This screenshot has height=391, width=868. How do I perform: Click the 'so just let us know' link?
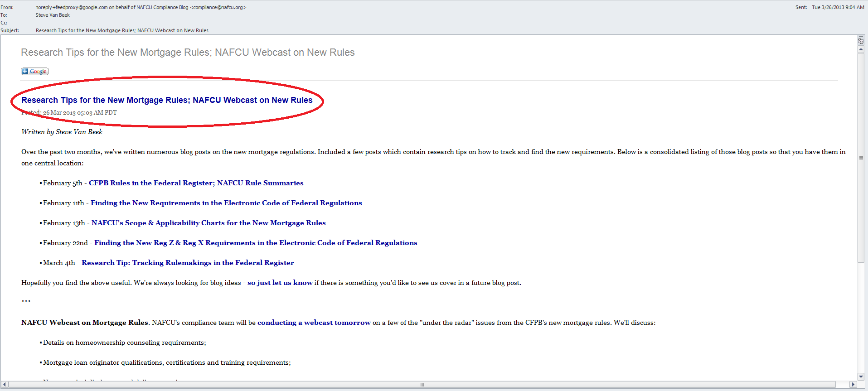280,283
